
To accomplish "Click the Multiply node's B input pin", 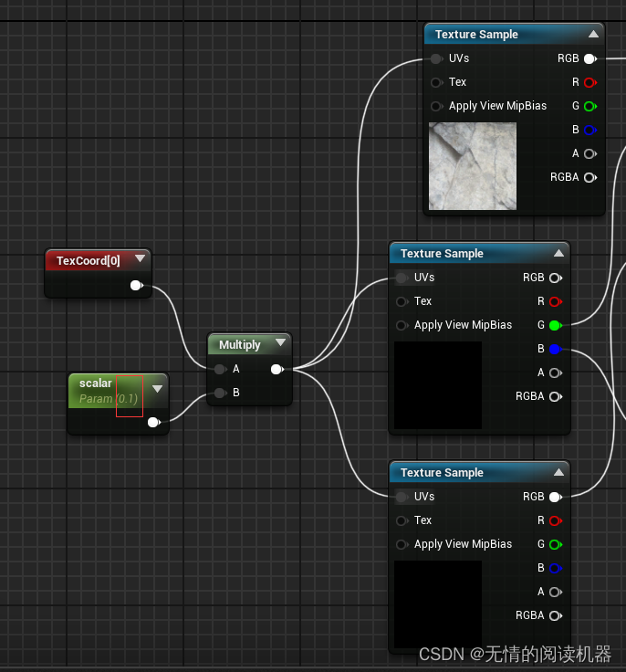I will coord(219,394).
